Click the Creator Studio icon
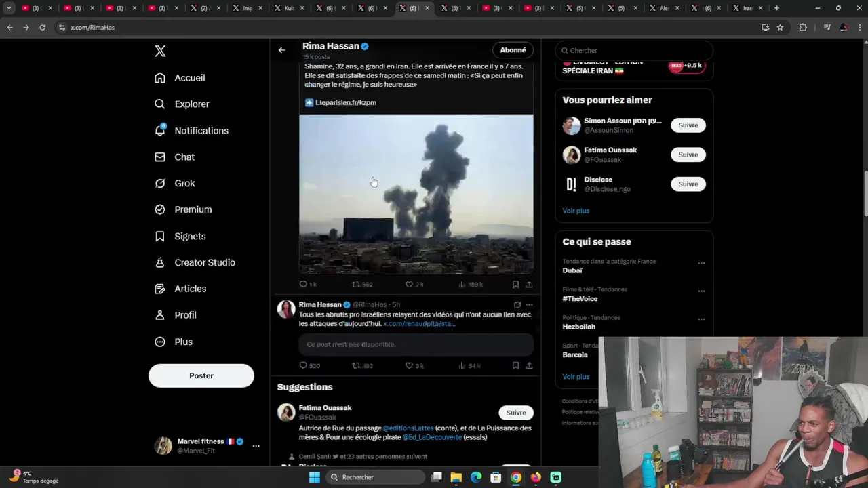This screenshot has height=488, width=868. coord(160,263)
